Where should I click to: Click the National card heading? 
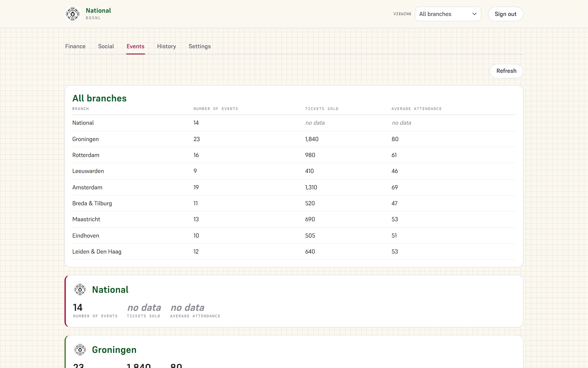(110, 289)
